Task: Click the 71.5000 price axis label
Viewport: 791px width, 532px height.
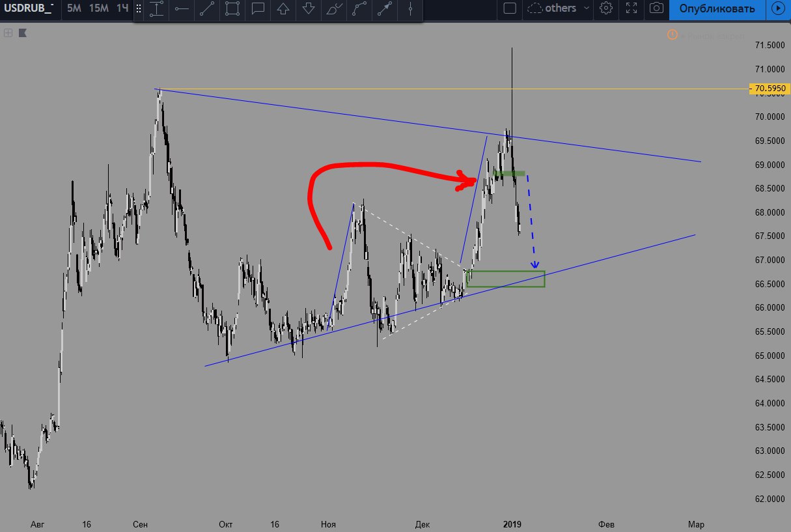Action: 769,46
